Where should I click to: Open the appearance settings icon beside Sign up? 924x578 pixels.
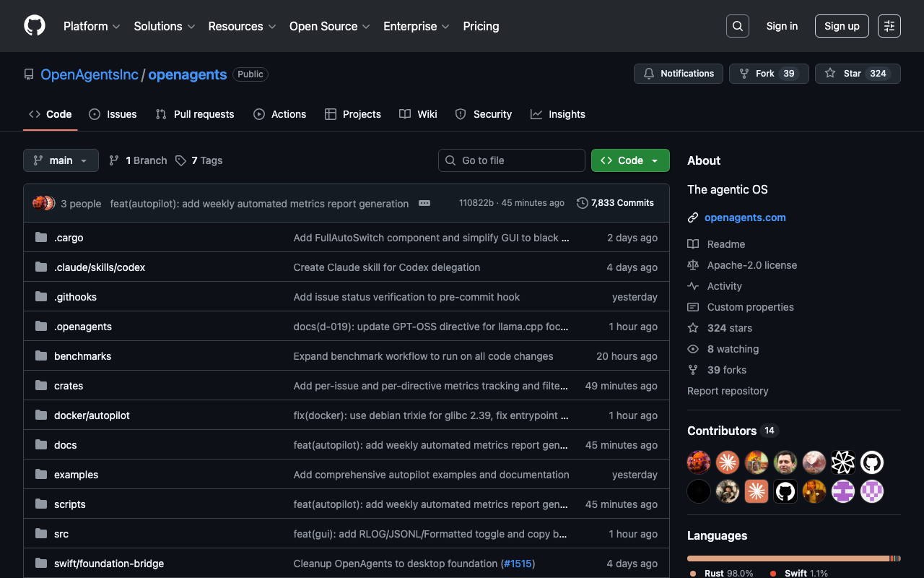pos(889,26)
